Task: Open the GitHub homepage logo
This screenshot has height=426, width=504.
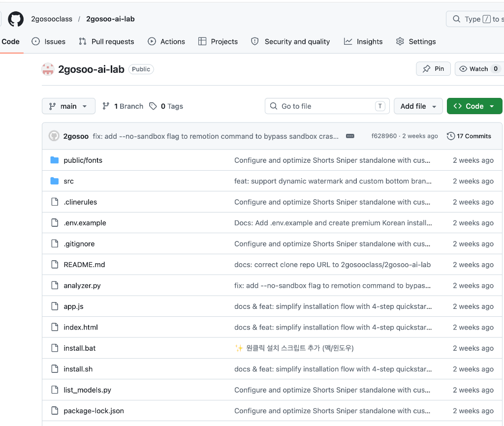Action: pos(16,19)
